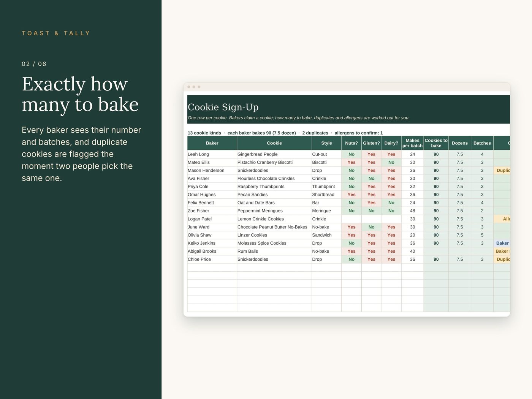Click the Nuts? column header
Screen dimensions: 532x399
click(x=351, y=143)
